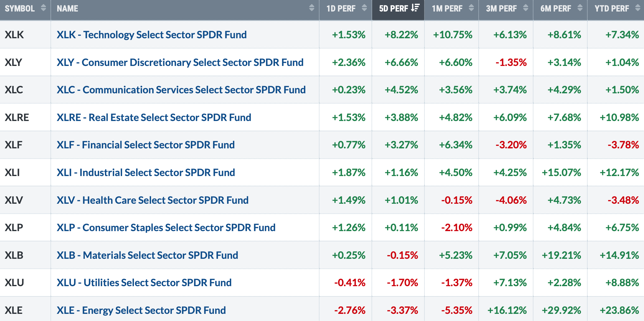Viewport: 644px width, 321px height.
Task: Click YTD PERF sort arrows icon
Action: [x=637, y=8]
